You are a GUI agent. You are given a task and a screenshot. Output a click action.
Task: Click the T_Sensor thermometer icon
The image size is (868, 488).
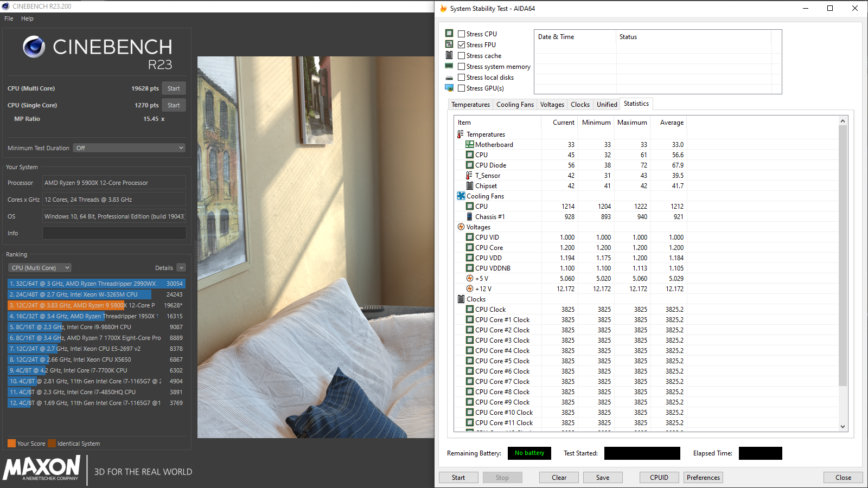click(470, 175)
